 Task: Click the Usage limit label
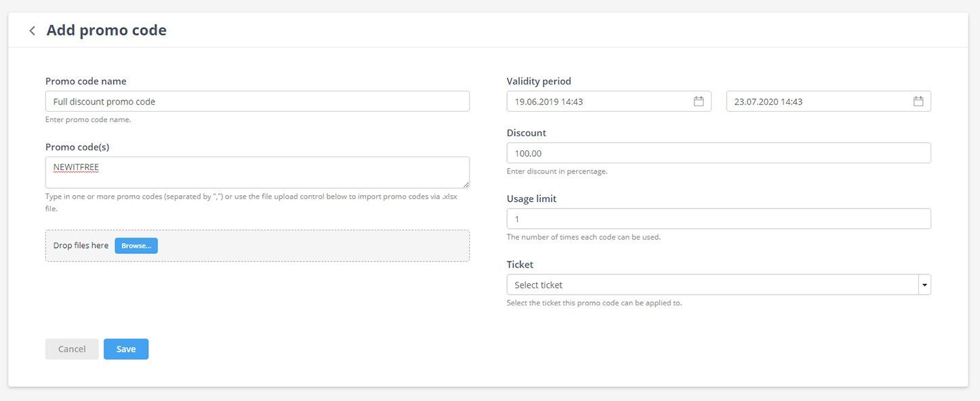coord(531,199)
